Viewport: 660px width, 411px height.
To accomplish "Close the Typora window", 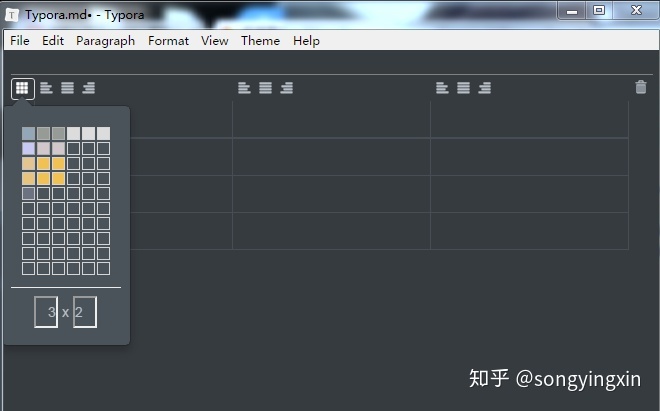I will coord(636,11).
